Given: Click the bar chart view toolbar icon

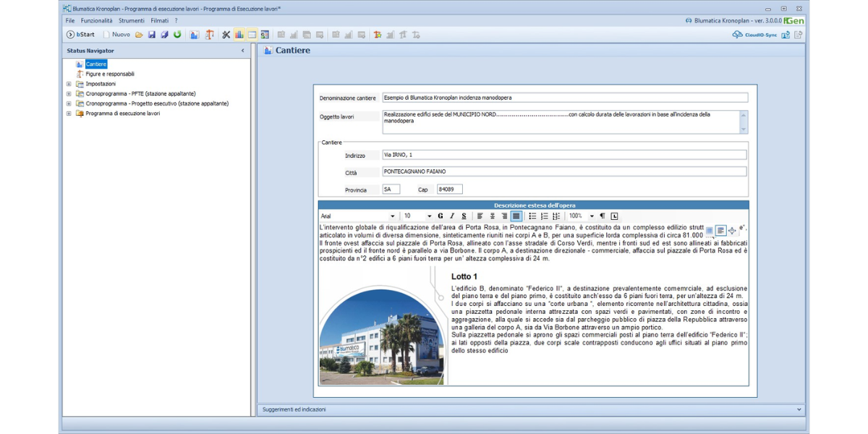Looking at the screenshot, I should coord(239,35).
